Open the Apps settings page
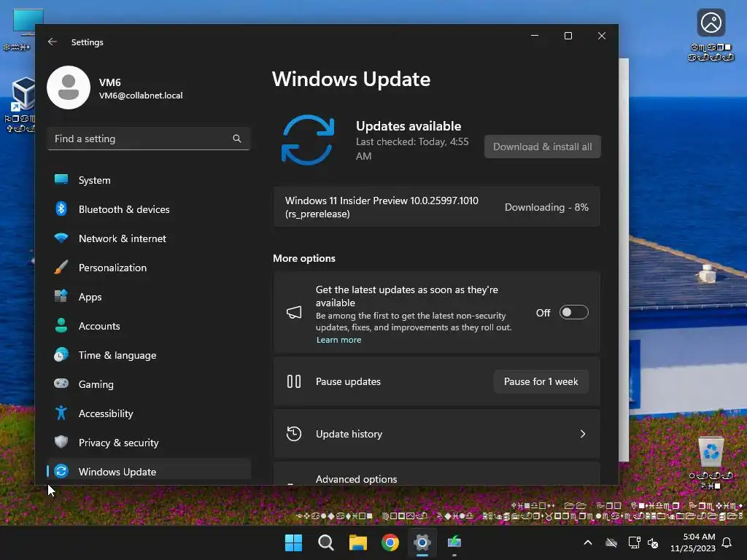Screen dimensions: 747x560 coord(149,297)
